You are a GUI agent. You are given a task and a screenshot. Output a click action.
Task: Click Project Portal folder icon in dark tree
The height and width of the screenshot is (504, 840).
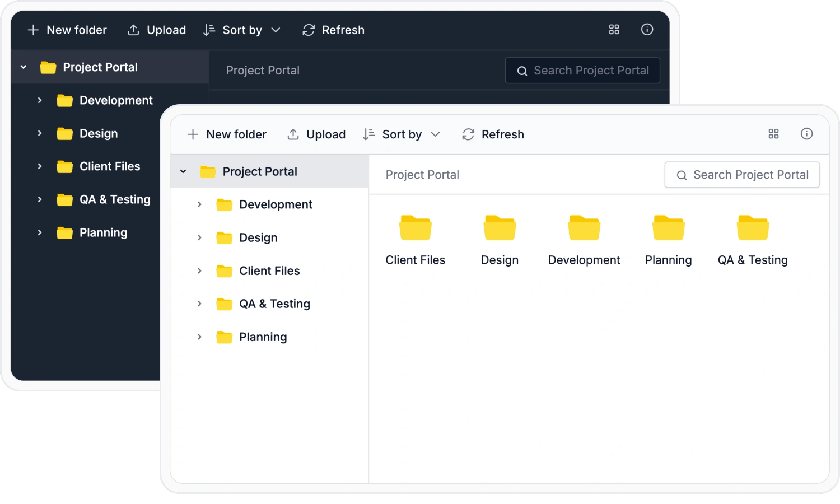pyautogui.click(x=48, y=67)
